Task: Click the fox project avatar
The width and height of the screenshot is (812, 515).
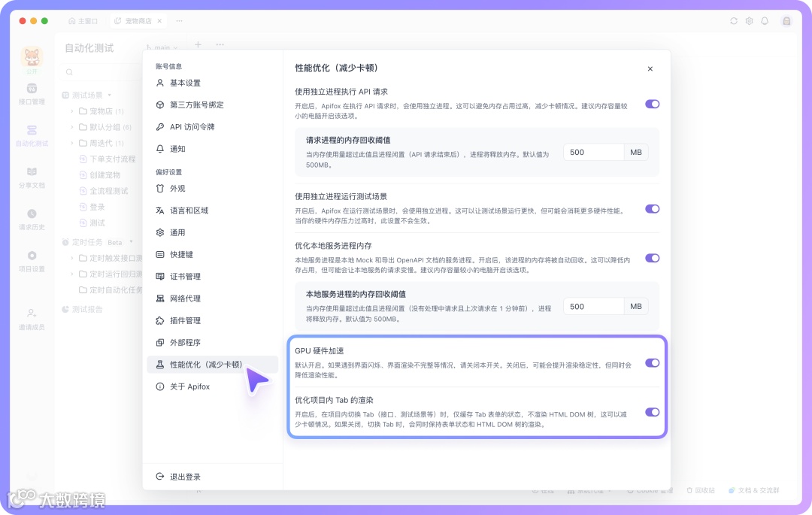Action: tap(32, 56)
